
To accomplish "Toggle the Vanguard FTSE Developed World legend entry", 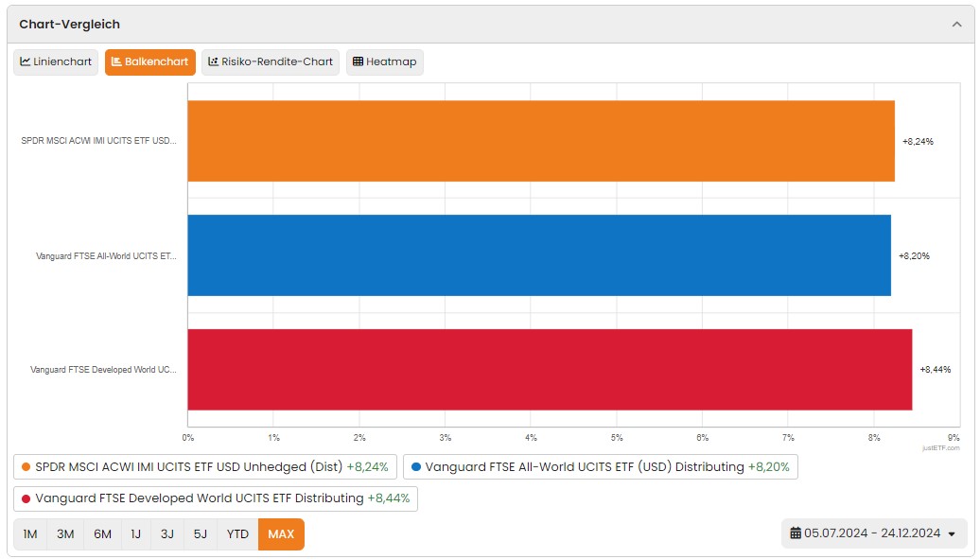I will click(x=216, y=498).
